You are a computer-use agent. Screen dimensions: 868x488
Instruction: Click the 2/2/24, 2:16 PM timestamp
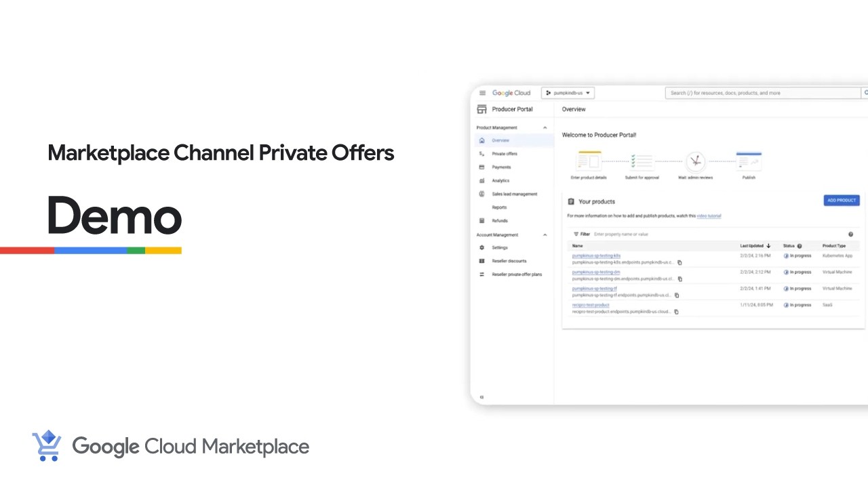755,256
